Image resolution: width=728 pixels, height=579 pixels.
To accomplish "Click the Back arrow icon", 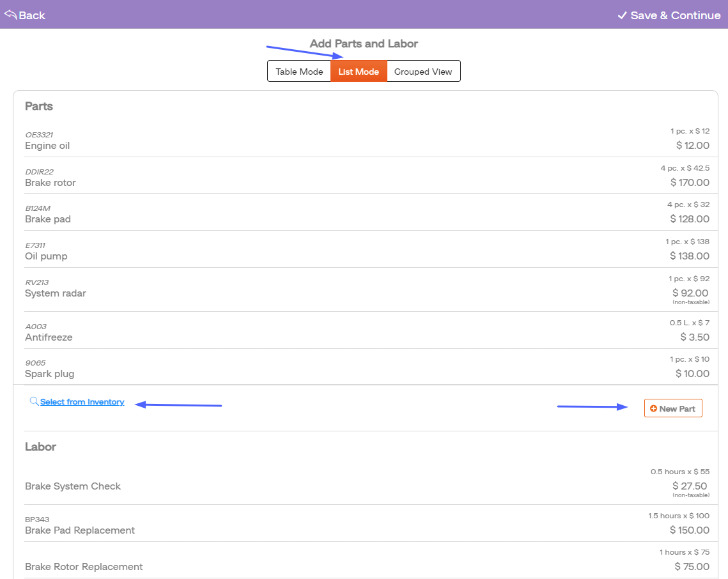I will pos(10,15).
